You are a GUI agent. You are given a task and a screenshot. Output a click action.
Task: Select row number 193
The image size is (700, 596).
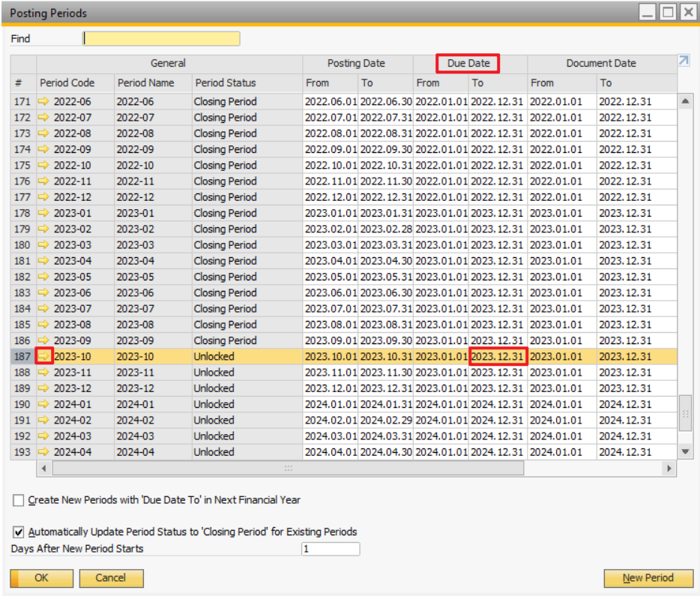click(x=22, y=452)
